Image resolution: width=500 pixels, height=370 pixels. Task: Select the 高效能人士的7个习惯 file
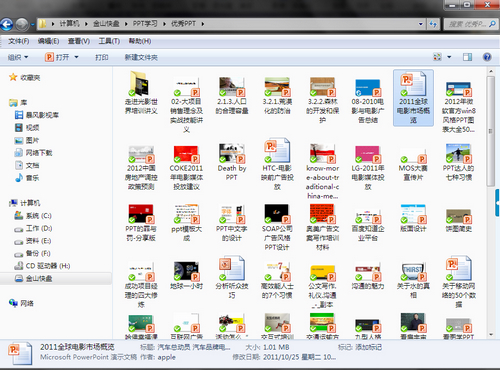coord(277,280)
